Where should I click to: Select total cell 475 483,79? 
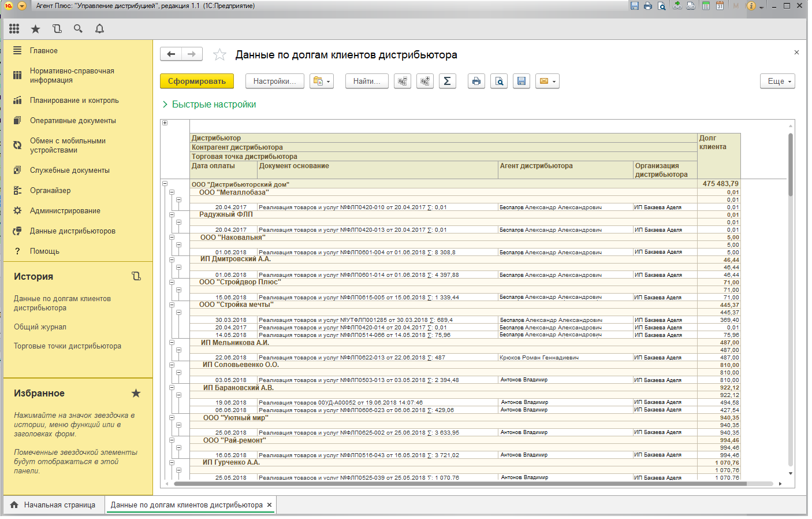(719, 184)
